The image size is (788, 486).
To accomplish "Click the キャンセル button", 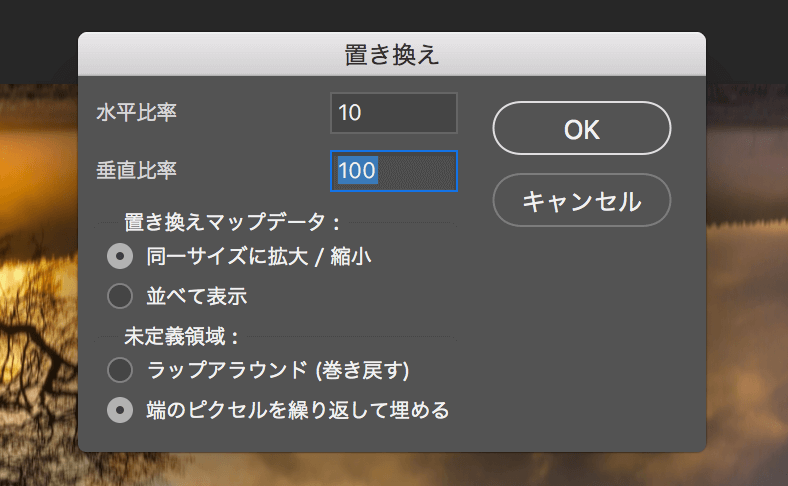I will pos(581,200).
